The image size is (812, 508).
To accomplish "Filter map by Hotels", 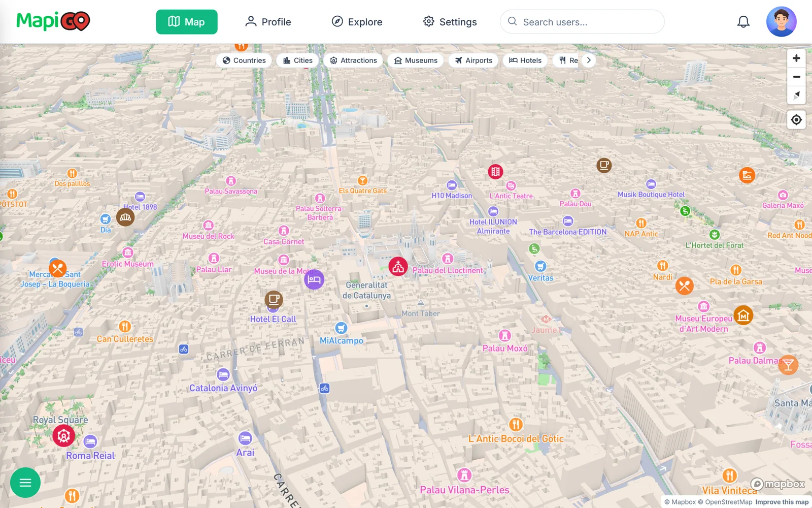I will tap(525, 60).
